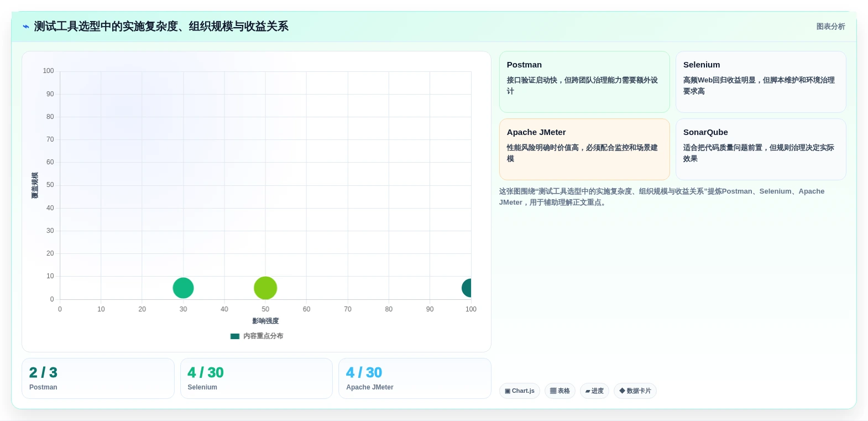
Task: Open the SonarQube card
Action: pyautogui.click(x=761, y=149)
